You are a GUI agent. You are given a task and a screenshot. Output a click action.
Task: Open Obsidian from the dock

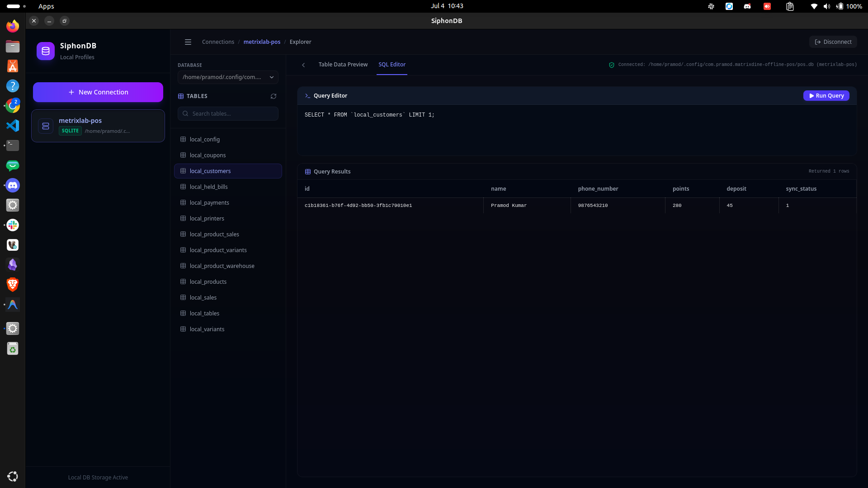(13, 265)
